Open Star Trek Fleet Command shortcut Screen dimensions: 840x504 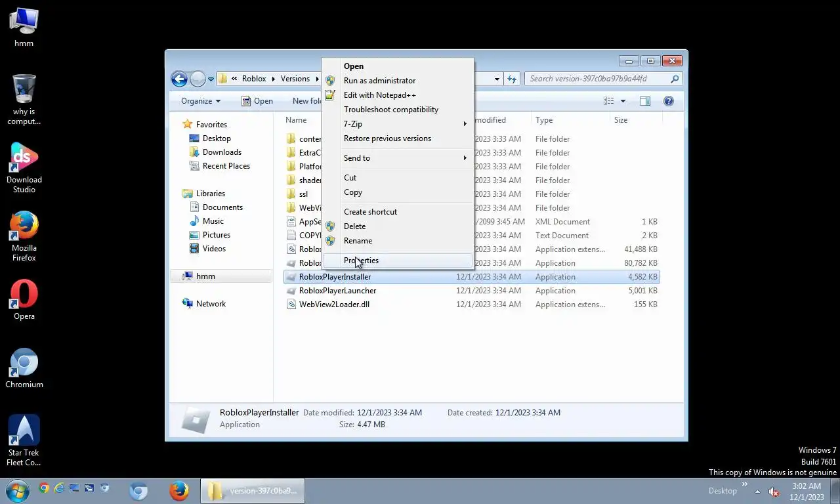[24, 441]
